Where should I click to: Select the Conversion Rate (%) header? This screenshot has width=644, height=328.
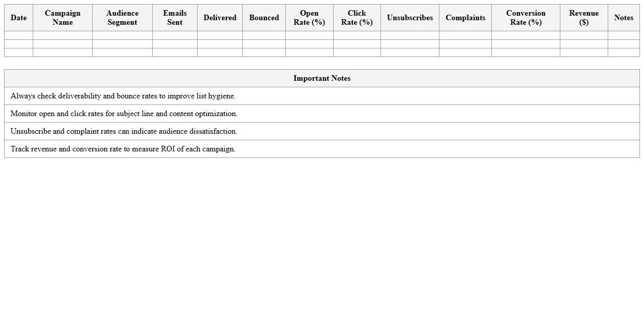[x=526, y=18]
